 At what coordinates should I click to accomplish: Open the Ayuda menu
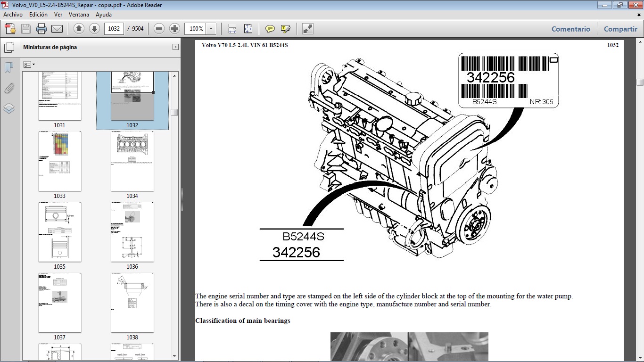click(x=104, y=15)
